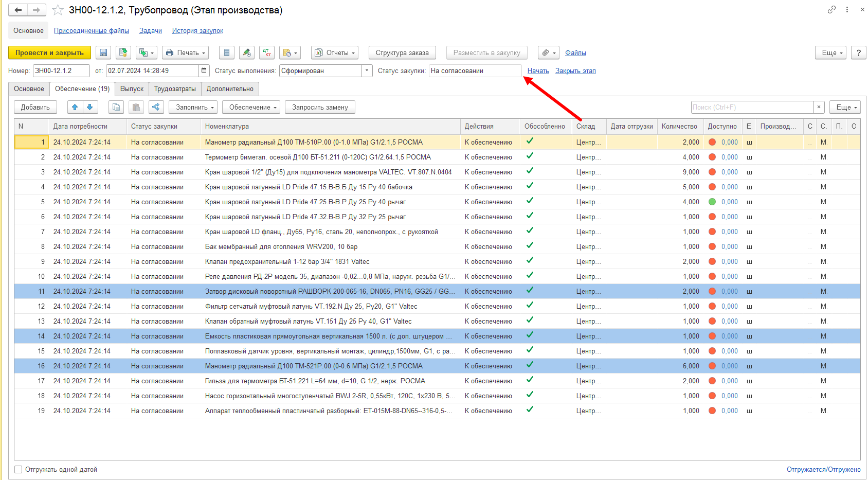
Task: Open help with the question mark button
Action: [859, 52]
